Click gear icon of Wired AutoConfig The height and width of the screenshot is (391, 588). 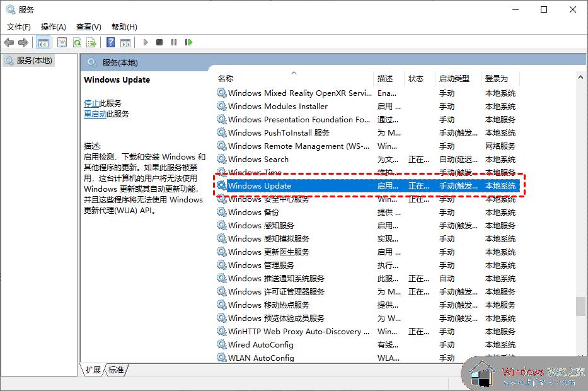[x=222, y=344]
